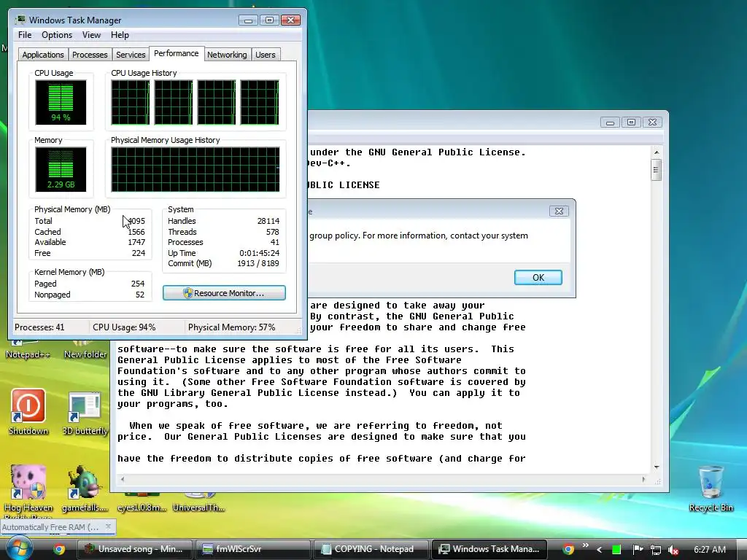Click the CPU Usage: 94% status entry
Image resolution: width=747 pixels, height=560 pixels.
(124, 327)
